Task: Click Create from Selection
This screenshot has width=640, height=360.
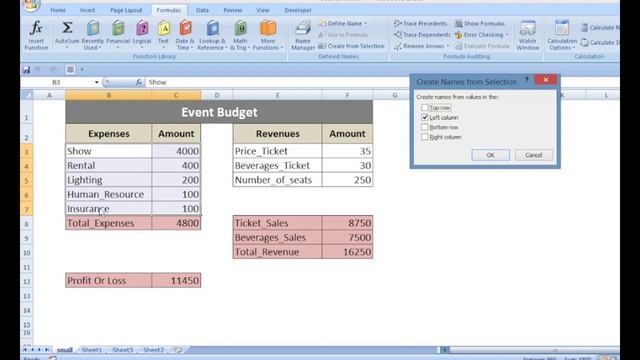Action: coord(351,46)
